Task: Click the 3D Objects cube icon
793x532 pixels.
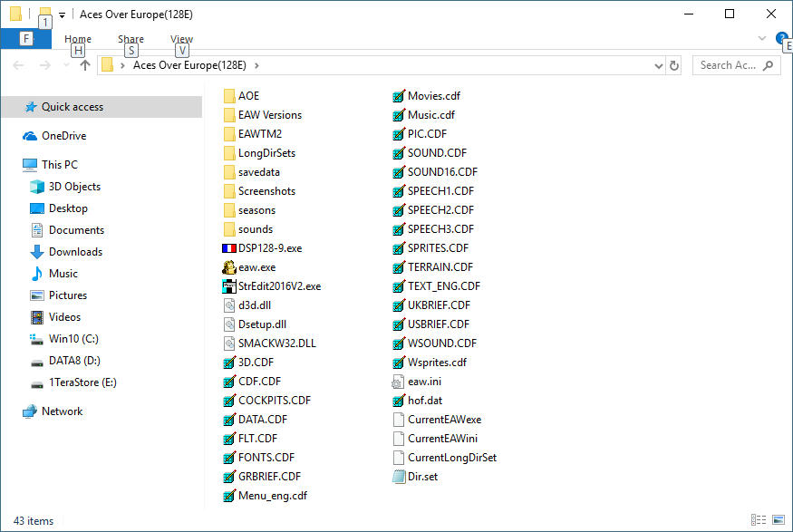Action: click(x=37, y=187)
